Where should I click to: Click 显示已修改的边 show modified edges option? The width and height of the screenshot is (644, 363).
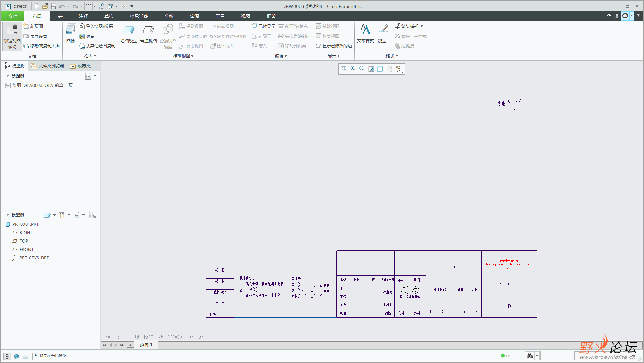pyautogui.click(x=334, y=46)
